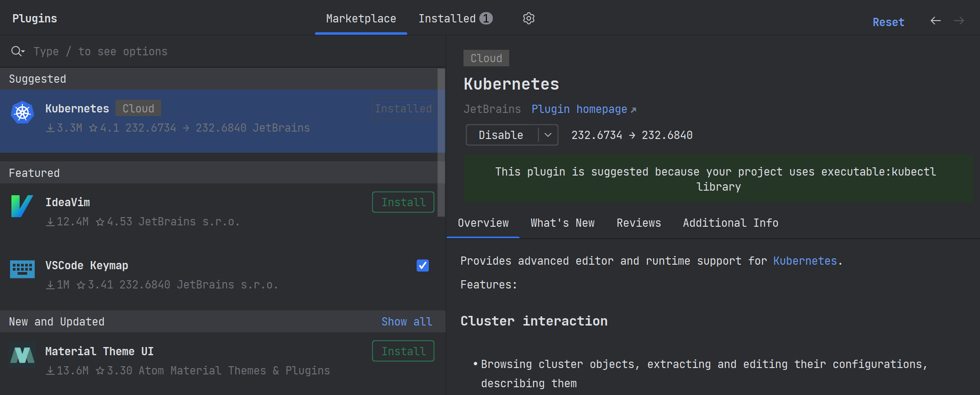980x395 pixels.
Task: Click the Material Theme UI logo
Action: [x=22, y=355]
